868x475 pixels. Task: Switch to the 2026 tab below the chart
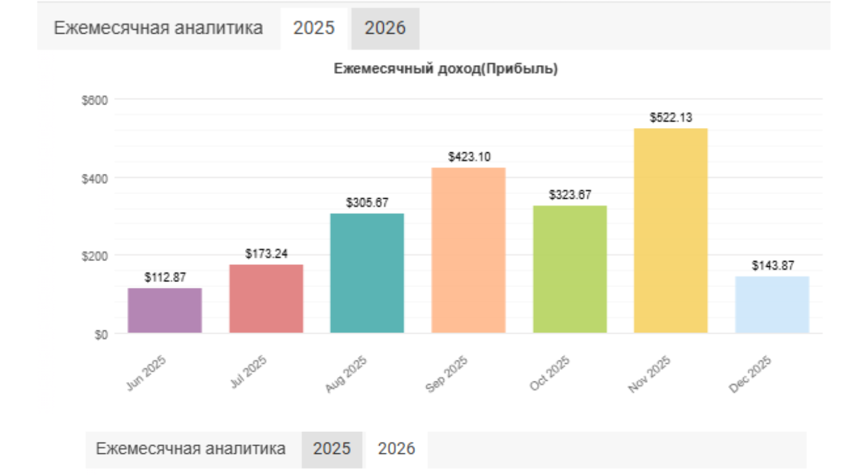(396, 449)
